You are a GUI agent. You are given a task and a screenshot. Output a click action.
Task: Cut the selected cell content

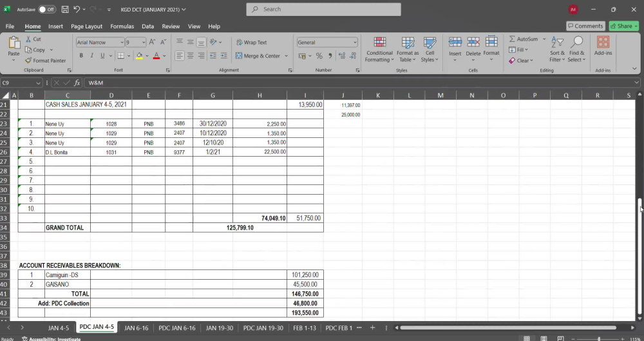coord(33,39)
